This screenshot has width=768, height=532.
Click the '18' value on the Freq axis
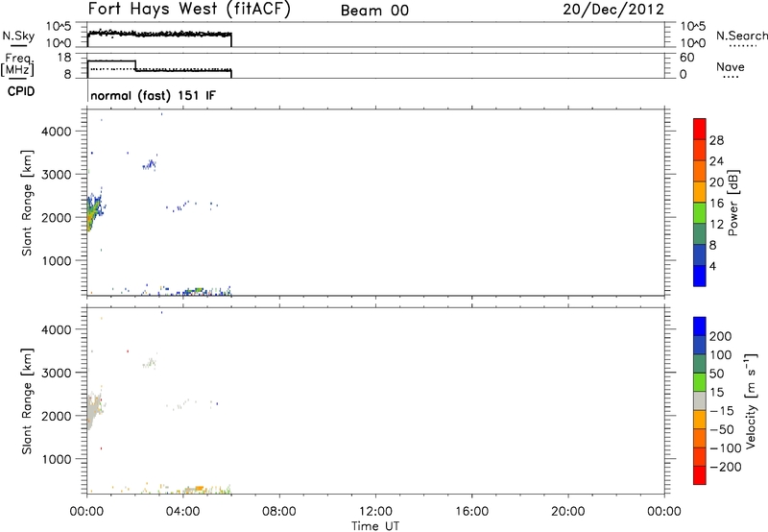pos(64,58)
